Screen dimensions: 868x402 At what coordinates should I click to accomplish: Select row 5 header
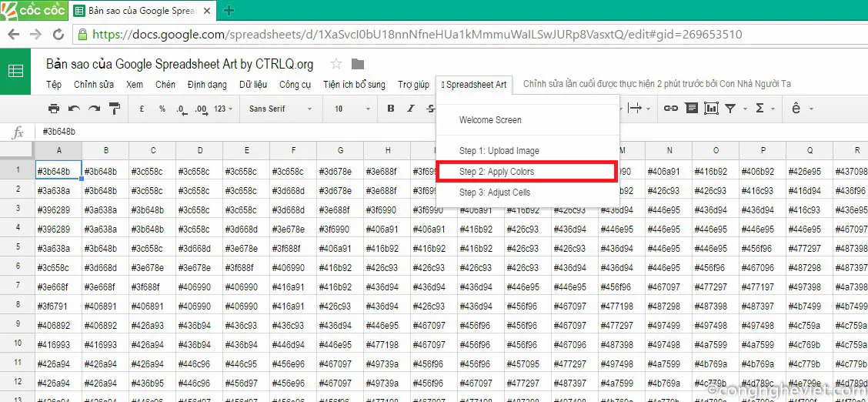click(x=18, y=246)
